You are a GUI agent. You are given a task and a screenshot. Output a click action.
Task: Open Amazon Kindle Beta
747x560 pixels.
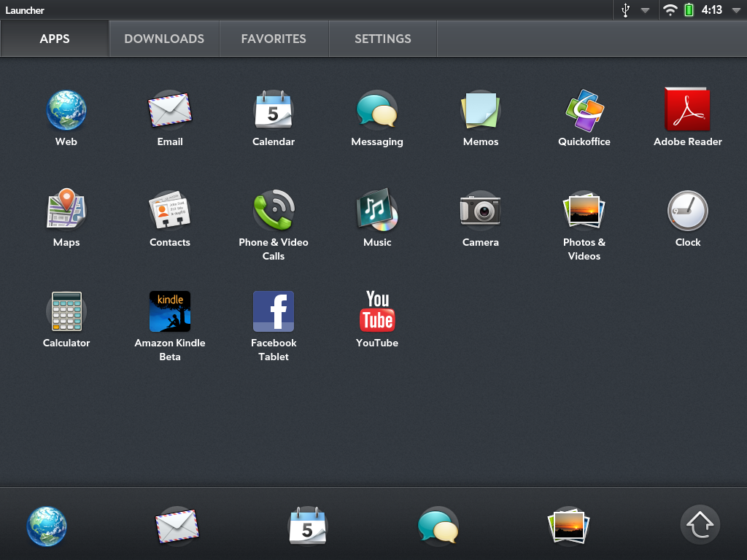click(x=170, y=311)
